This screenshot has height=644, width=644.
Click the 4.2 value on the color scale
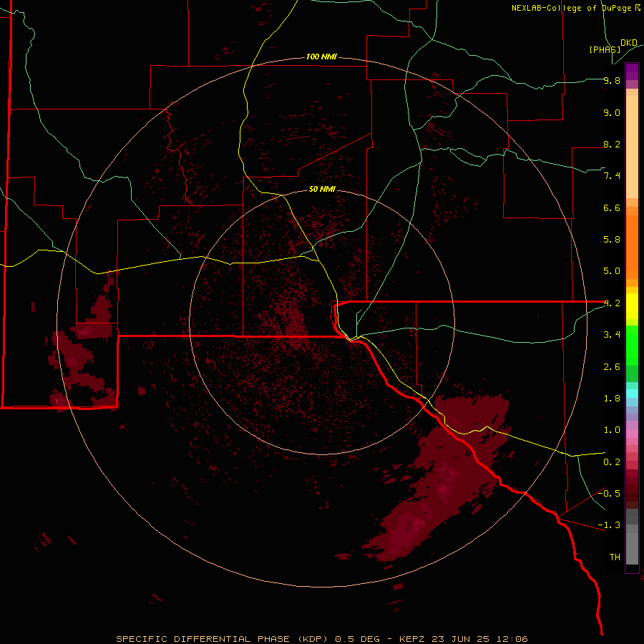coord(612,303)
